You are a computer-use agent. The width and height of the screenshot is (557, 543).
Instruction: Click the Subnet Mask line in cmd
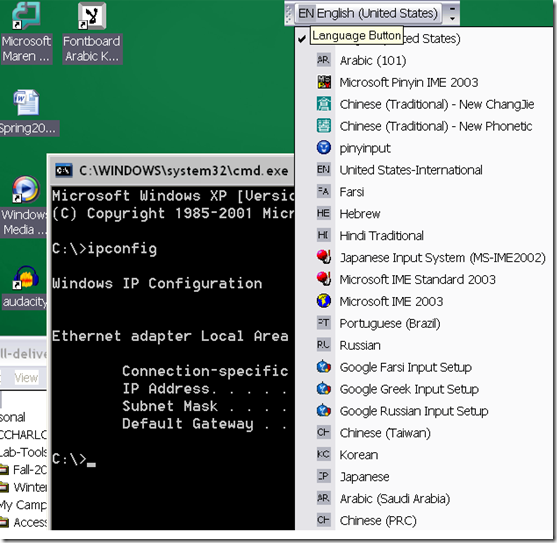[x=205, y=406]
